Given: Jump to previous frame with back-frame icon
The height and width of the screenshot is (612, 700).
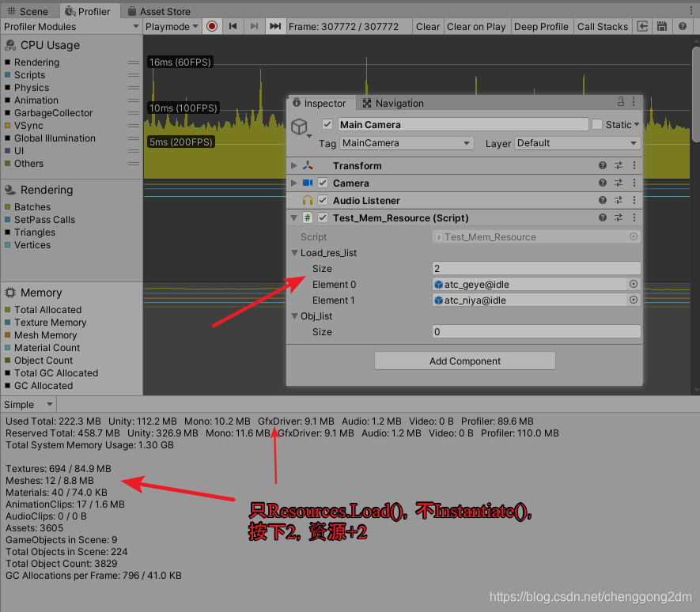Looking at the screenshot, I should coord(233,26).
